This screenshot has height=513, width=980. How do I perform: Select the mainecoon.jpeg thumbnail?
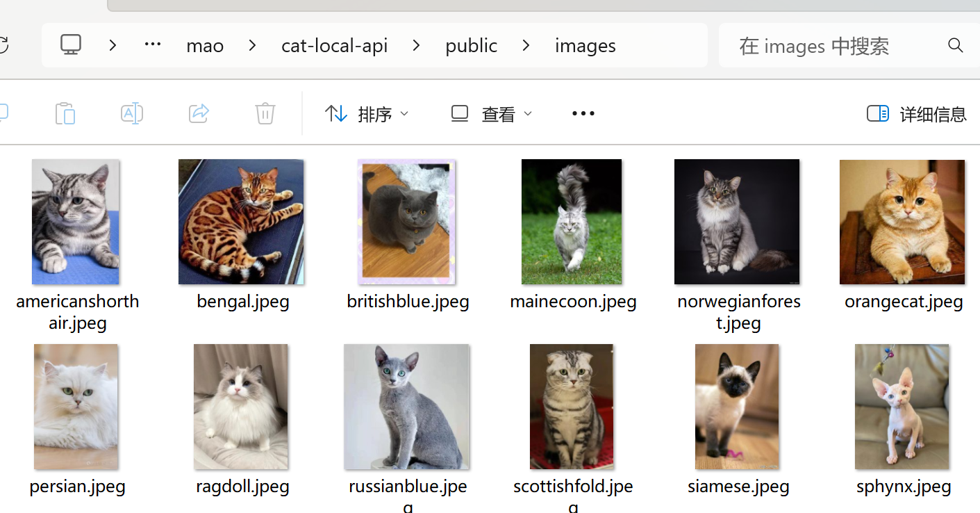572,222
